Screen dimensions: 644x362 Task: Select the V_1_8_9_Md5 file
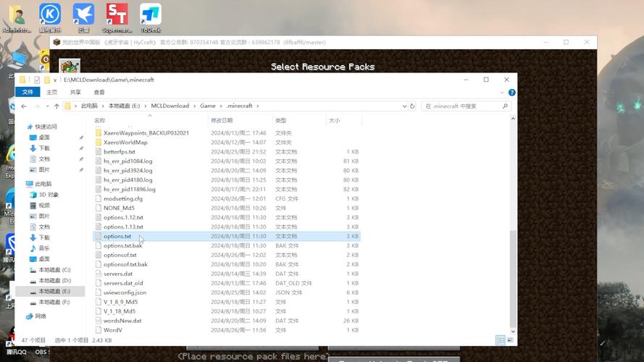[120, 302]
